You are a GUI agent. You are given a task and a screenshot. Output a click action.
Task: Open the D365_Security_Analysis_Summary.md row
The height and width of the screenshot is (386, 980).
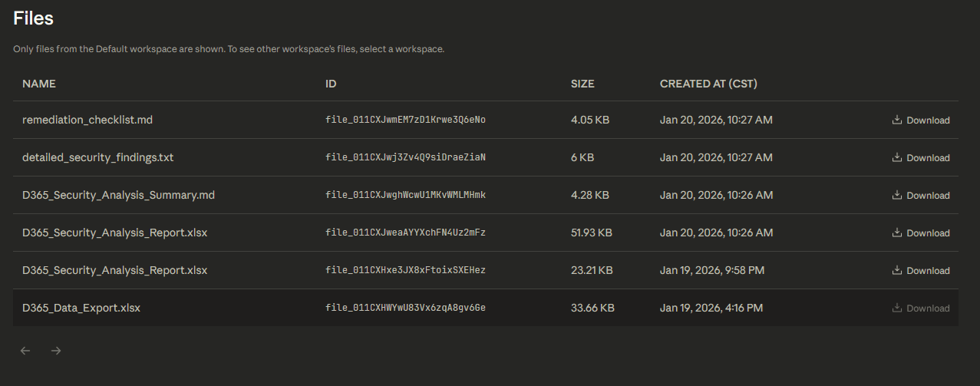click(x=118, y=196)
